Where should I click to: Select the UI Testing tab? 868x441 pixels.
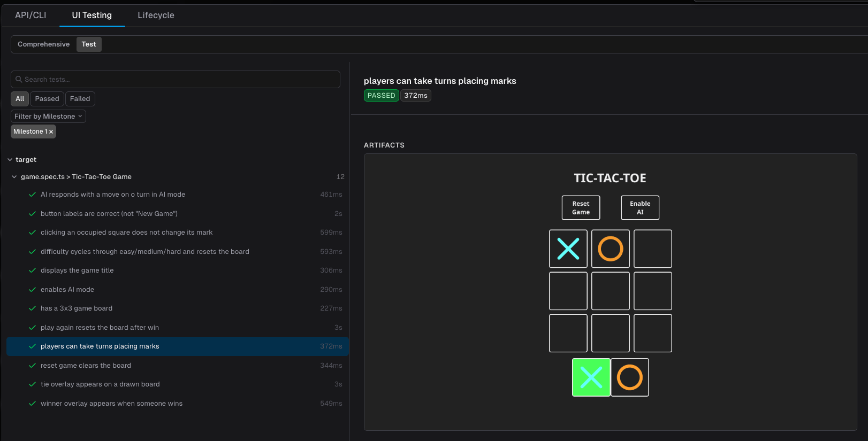pyautogui.click(x=92, y=15)
